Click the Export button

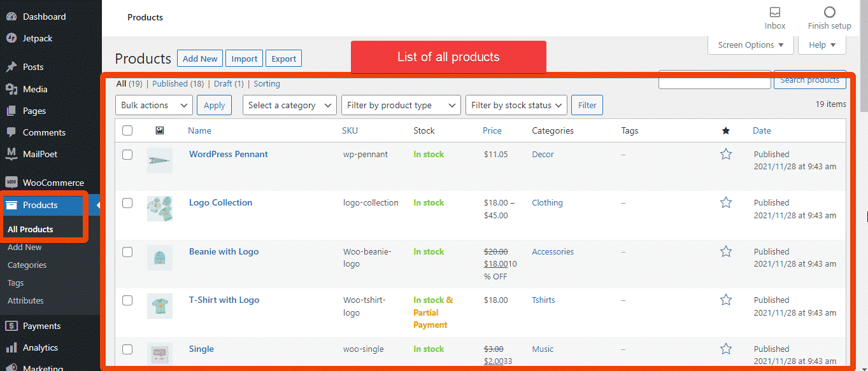(x=284, y=59)
